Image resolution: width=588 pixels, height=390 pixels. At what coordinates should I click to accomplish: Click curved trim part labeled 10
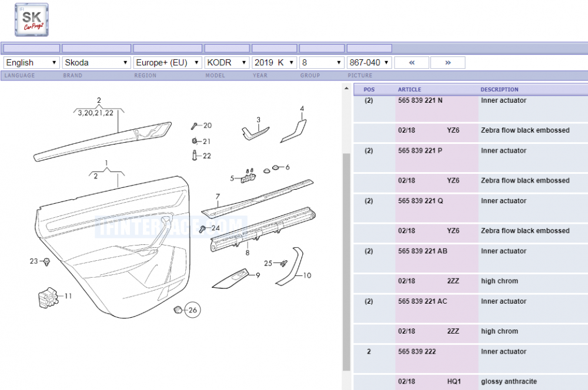click(x=289, y=267)
